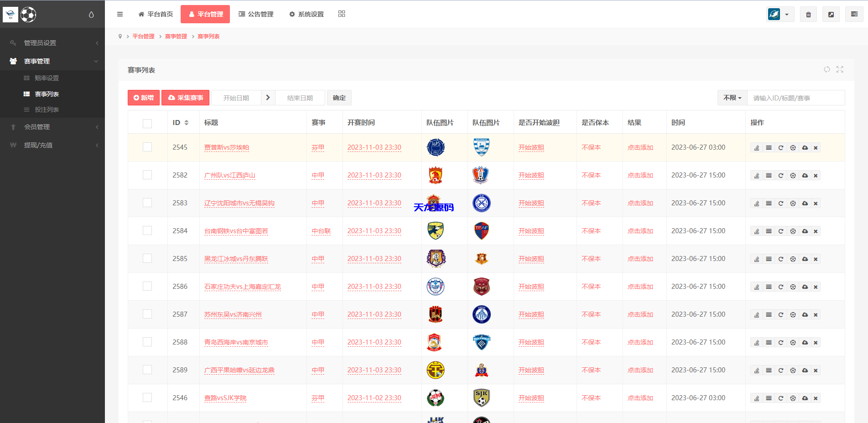
Task: Click the trash icon in the top toolbar
Action: pos(808,14)
